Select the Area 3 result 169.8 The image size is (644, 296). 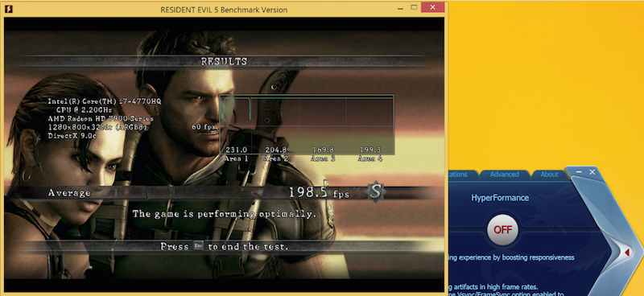point(324,150)
